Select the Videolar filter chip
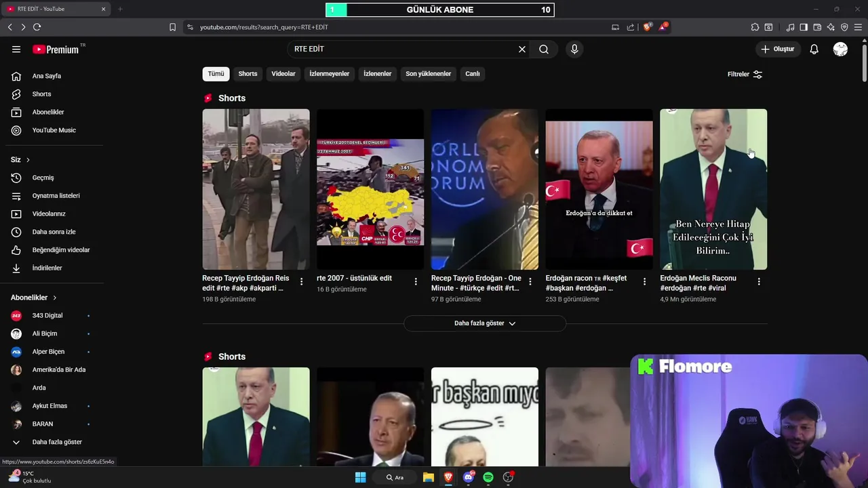The image size is (868, 488). 283,74
